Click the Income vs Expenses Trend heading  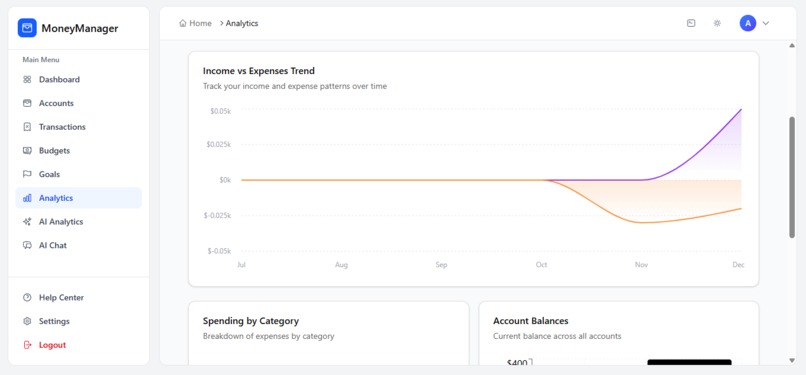pos(259,71)
